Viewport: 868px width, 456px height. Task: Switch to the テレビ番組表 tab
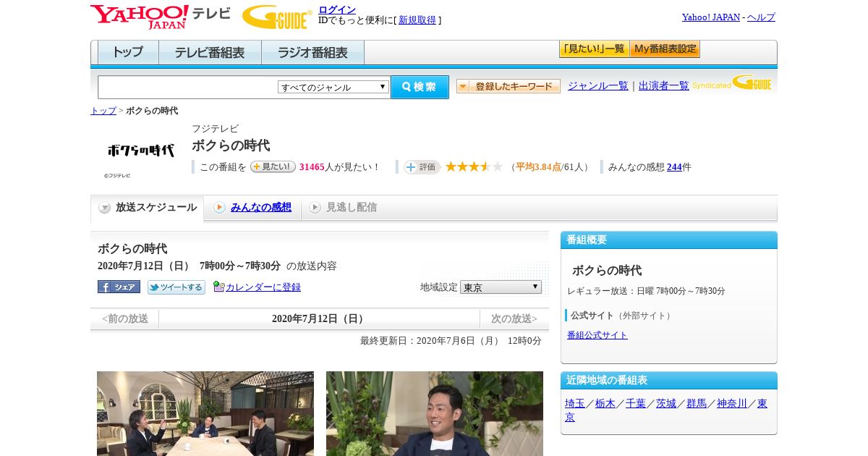coord(210,52)
